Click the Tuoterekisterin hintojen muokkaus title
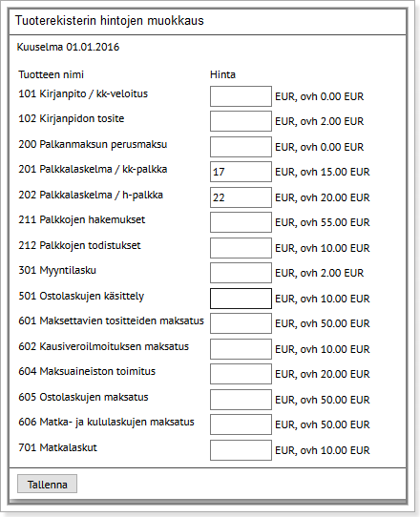The image size is (420, 517). pyautogui.click(x=110, y=21)
